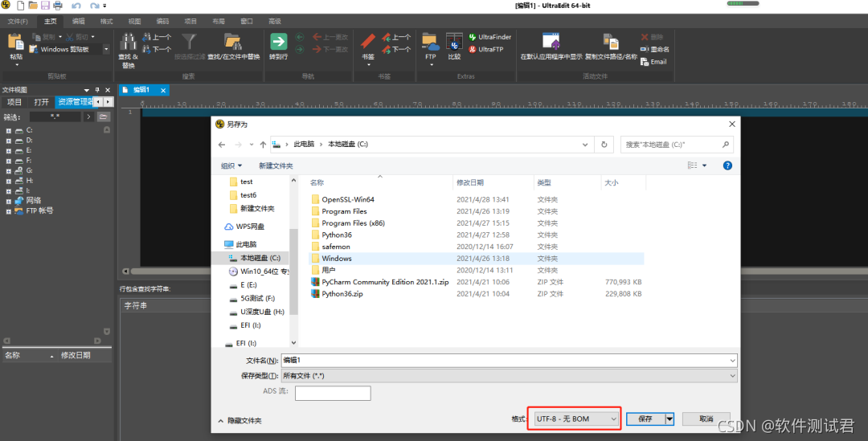The image size is (868, 441).
Task: Click the 查找/在文件中替换 folder icon
Action: click(x=233, y=43)
